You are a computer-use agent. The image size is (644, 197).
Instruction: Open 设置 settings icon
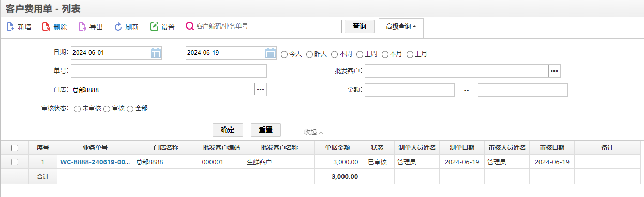[154, 26]
